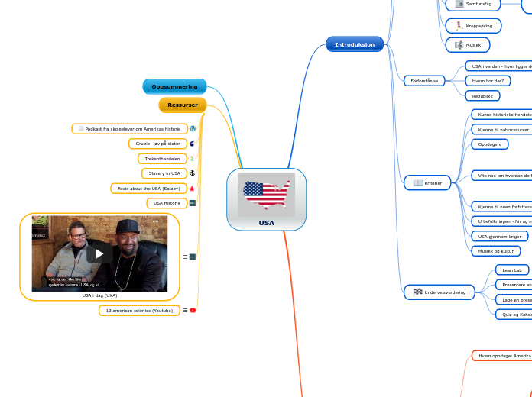Select the Kjenne til noen forfattere node

501,206
